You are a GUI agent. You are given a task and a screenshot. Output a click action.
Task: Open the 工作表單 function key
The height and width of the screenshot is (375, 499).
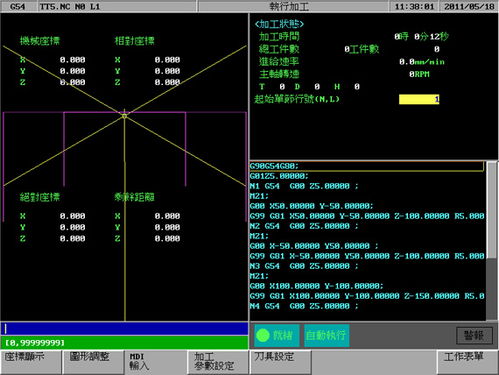467,362
